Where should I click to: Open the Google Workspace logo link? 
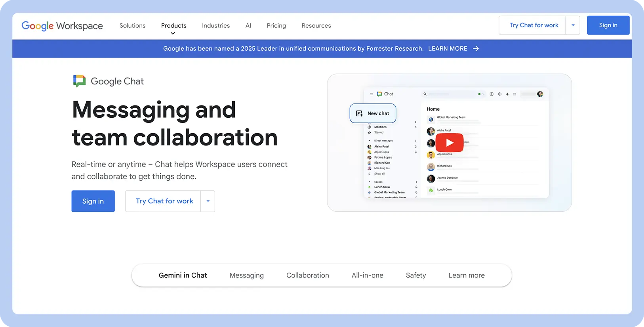pyautogui.click(x=62, y=26)
